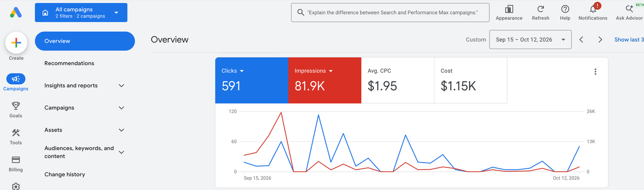The image size is (644, 190).
Task: Select the Campaigns megaphone icon in sidebar
Action: pyautogui.click(x=16, y=79)
